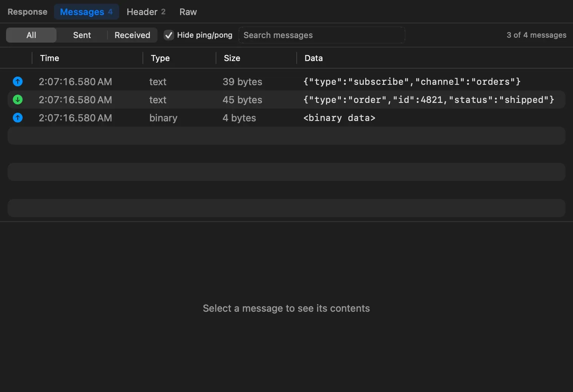Click the binary type cell
Image resolution: width=573 pixels, height=392 pixels.
point(163,118)
